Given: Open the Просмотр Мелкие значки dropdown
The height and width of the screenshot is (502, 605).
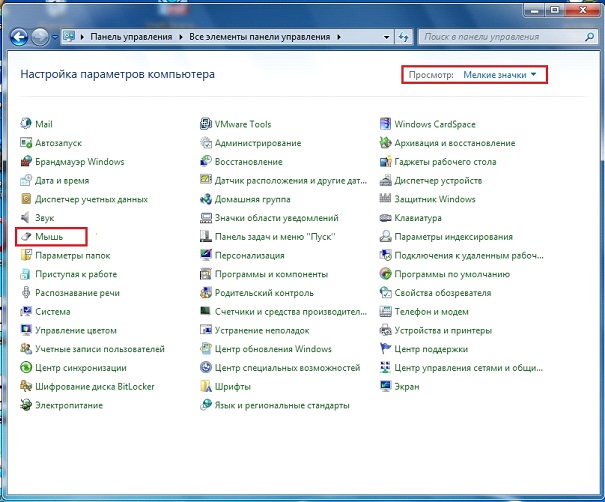Looking at the screenshot, I should point(500,74).
